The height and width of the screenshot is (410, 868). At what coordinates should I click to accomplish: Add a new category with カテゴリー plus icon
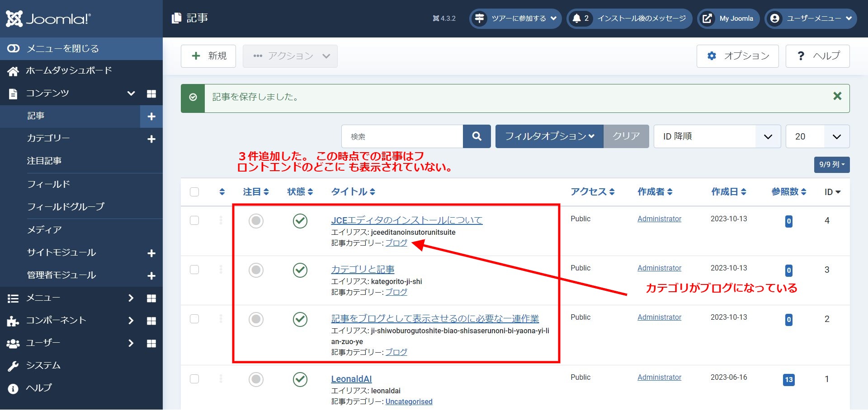[x=151, y=139]
